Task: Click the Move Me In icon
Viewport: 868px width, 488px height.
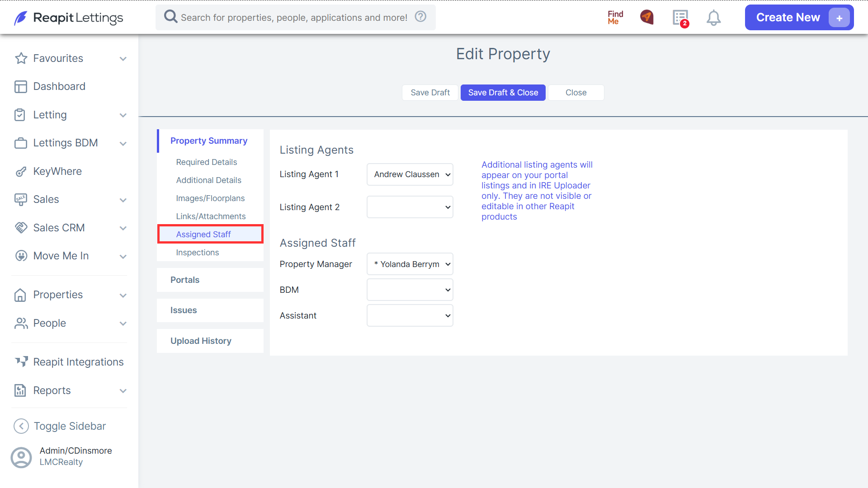Action: coord(21,256)
